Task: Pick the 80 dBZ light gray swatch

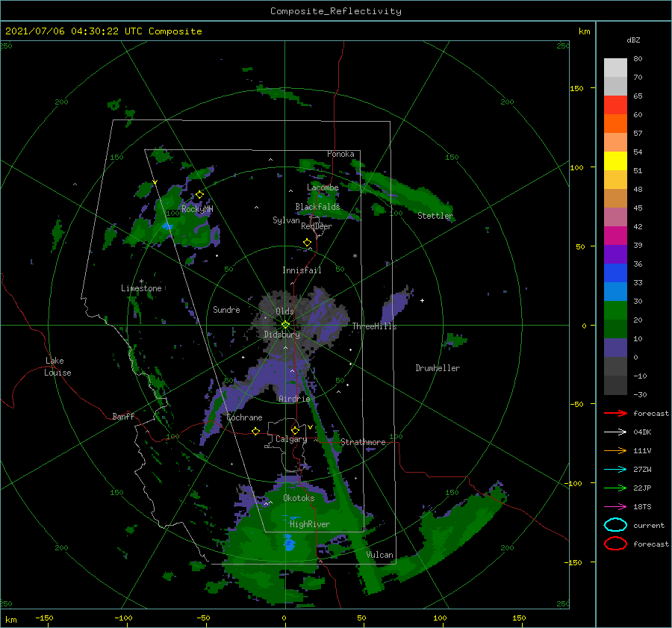Action: tap(615, 67)
